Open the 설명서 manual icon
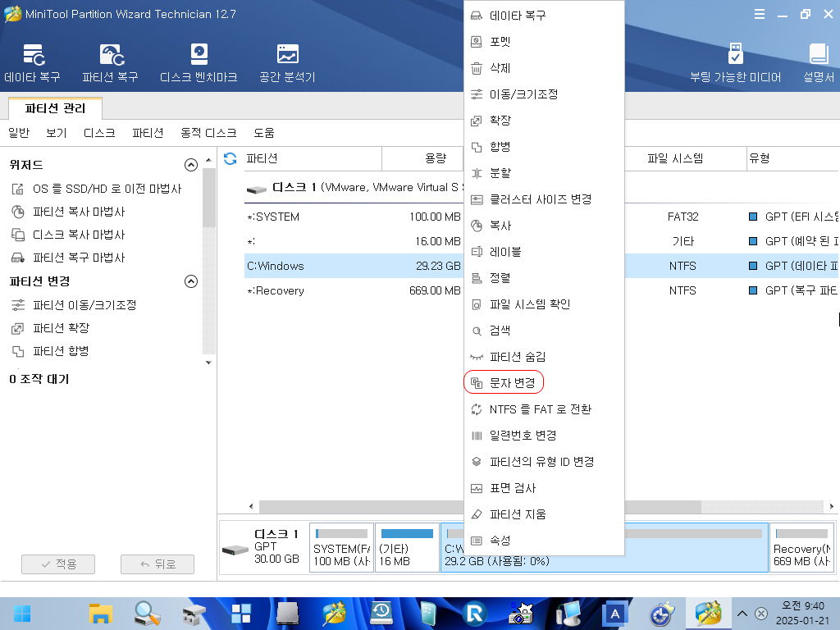 click(x=818, y=63)
